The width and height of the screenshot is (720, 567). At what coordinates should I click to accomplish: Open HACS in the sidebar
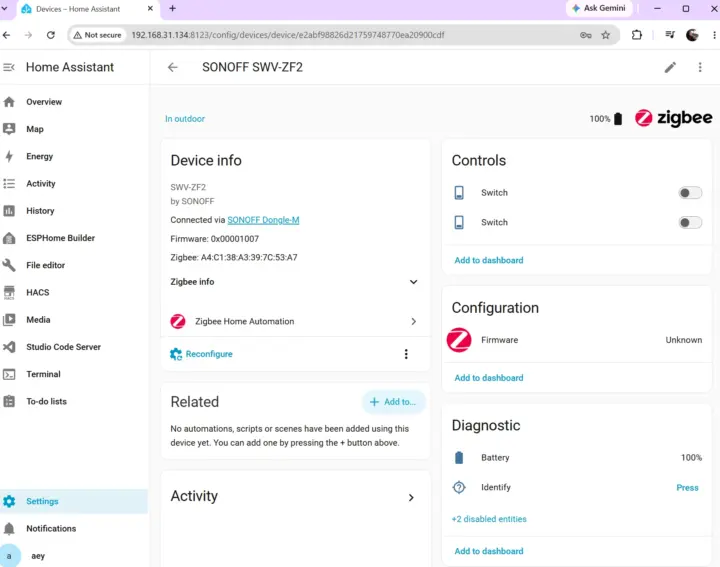point(74,292)
